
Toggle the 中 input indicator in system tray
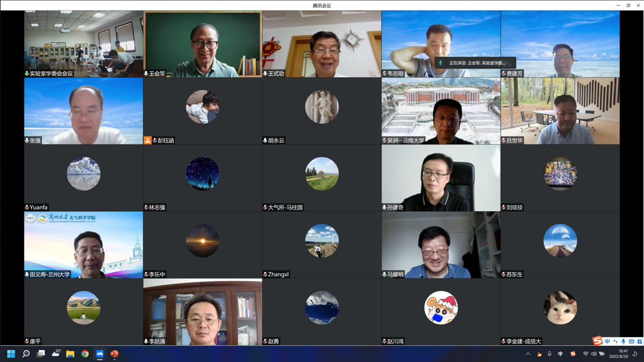click(x=560, y=354)
